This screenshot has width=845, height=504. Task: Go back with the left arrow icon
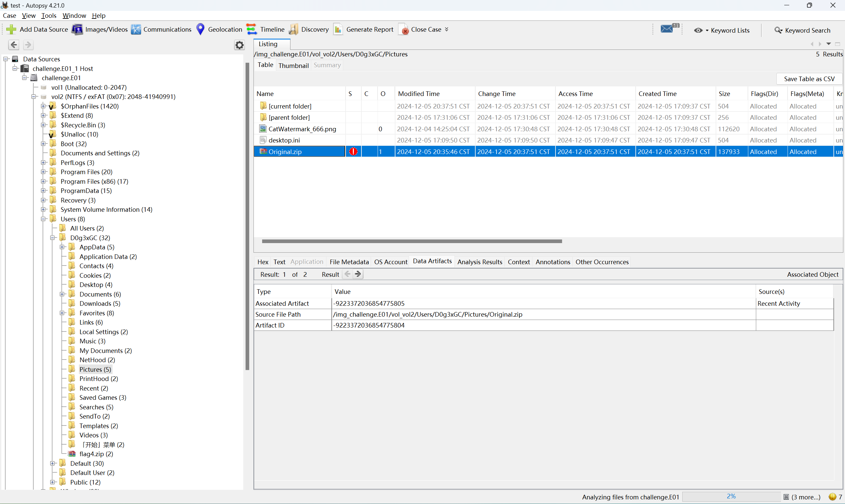[14, 45]
